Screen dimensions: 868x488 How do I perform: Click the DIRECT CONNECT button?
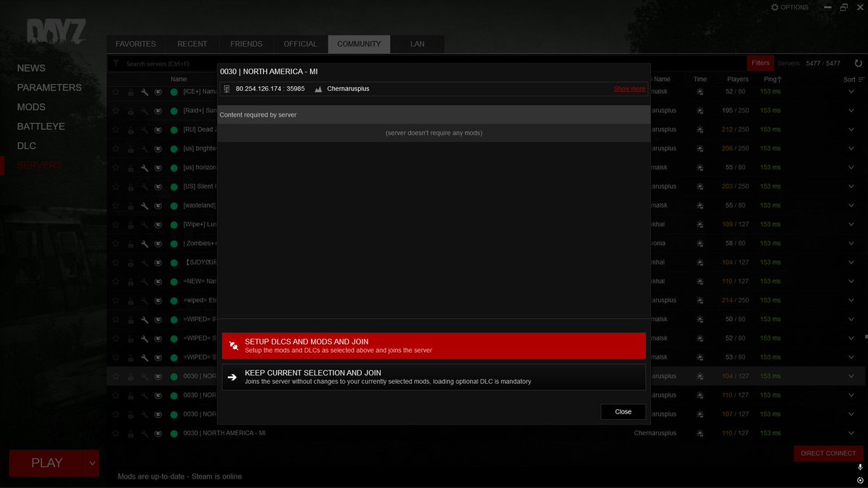click(x=829, y=453)
